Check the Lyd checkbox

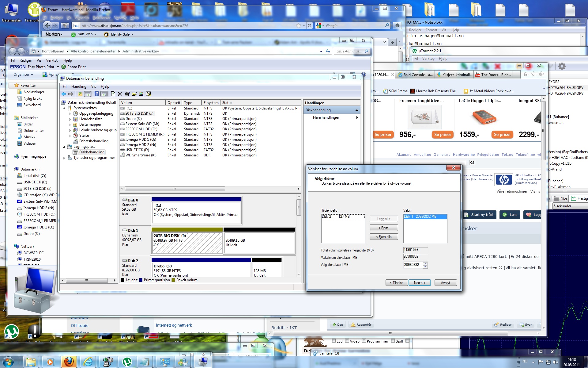point(334,341)
